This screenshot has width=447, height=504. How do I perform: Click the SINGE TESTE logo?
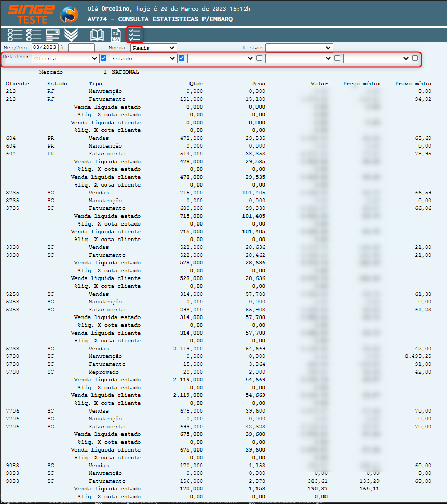(31, 14)
